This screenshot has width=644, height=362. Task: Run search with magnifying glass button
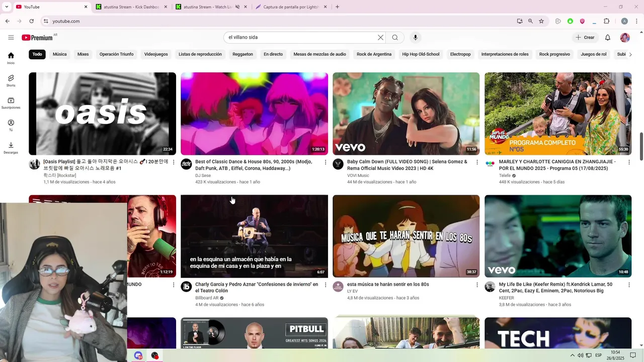[x=395, y=37]
